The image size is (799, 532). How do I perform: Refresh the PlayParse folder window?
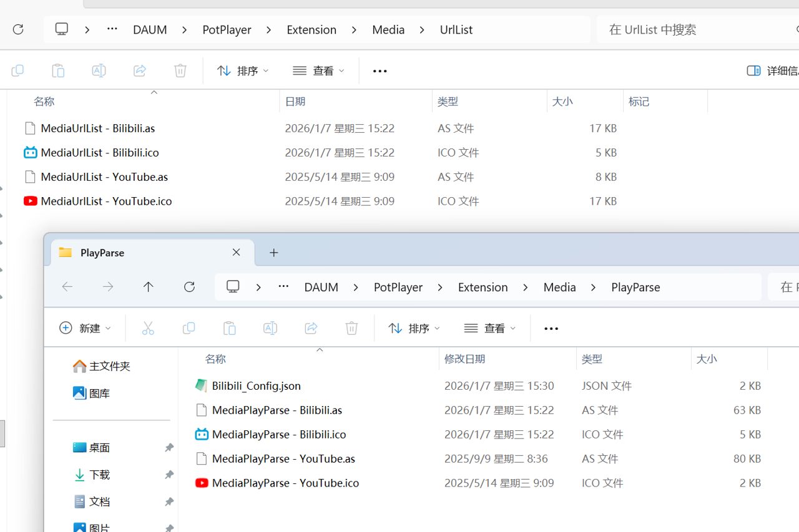click(x=189, y=287)
